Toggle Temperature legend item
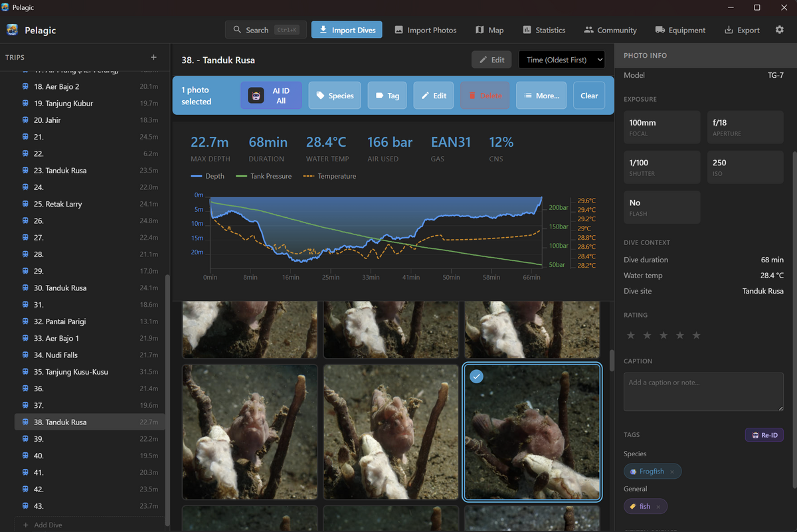Image resolution: width=797 pixels, height=532 pixels. [329, 177]
